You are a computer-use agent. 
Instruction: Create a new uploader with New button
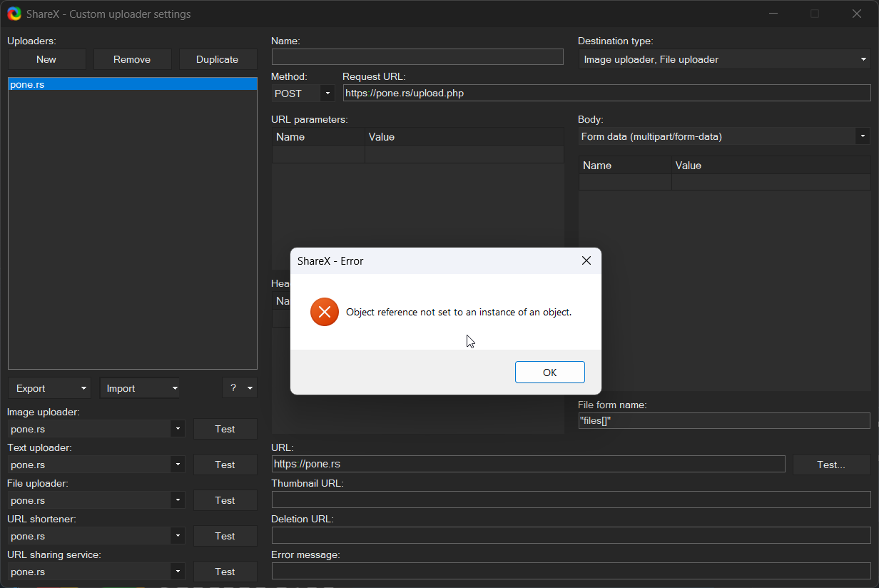46,59
